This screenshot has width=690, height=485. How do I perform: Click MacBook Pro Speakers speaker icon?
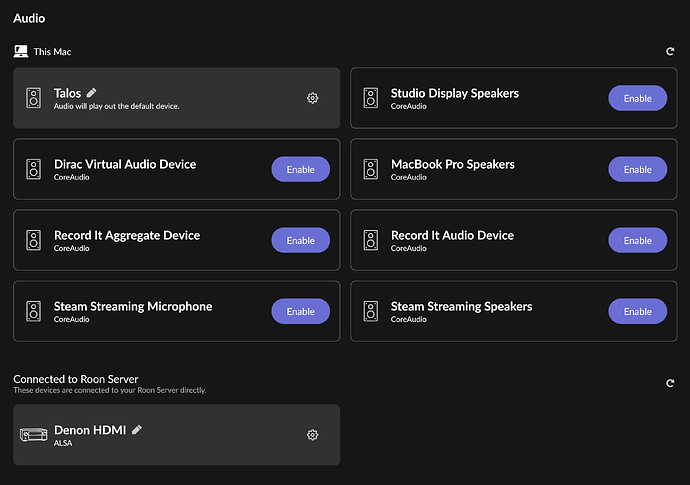371,169
